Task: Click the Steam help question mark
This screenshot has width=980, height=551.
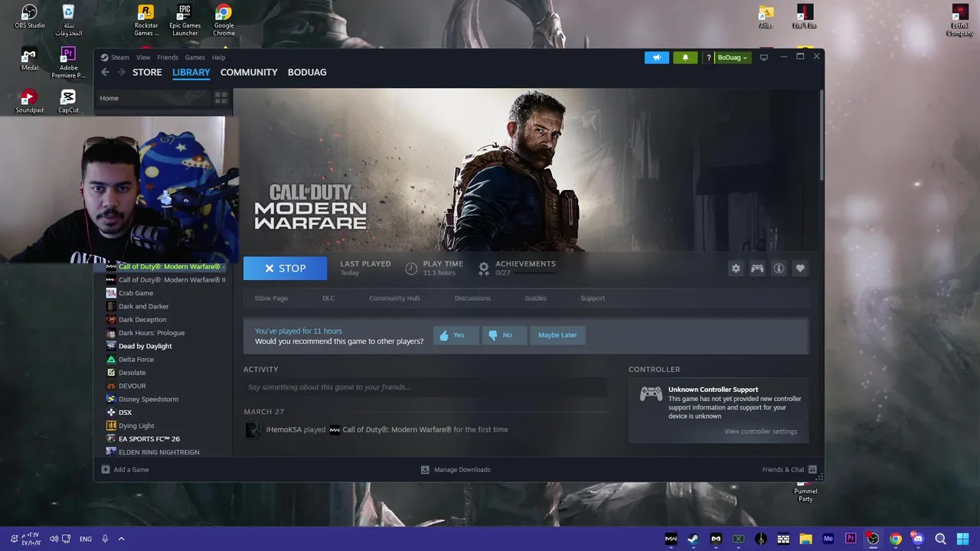Action: pos(708,57)
